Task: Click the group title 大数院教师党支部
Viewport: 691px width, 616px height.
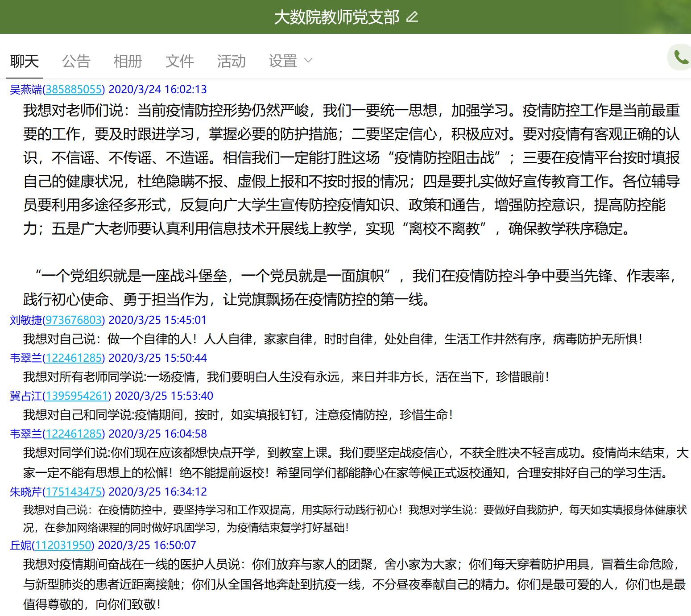Action: 337,17
